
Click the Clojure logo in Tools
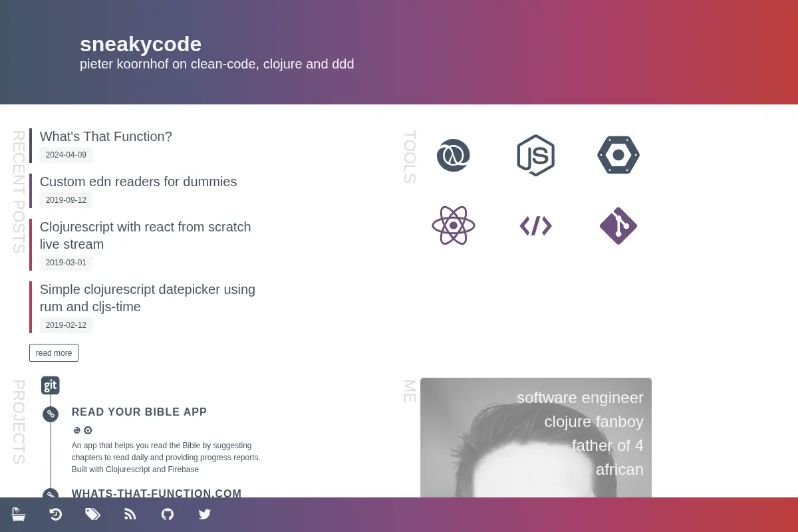click(x=454, y=156)
